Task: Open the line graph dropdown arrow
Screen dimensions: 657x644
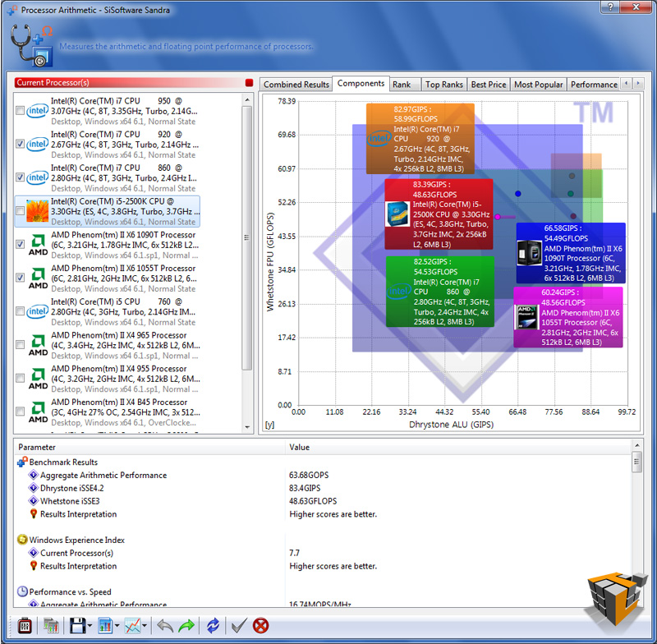Action: [x=145, y=626]
